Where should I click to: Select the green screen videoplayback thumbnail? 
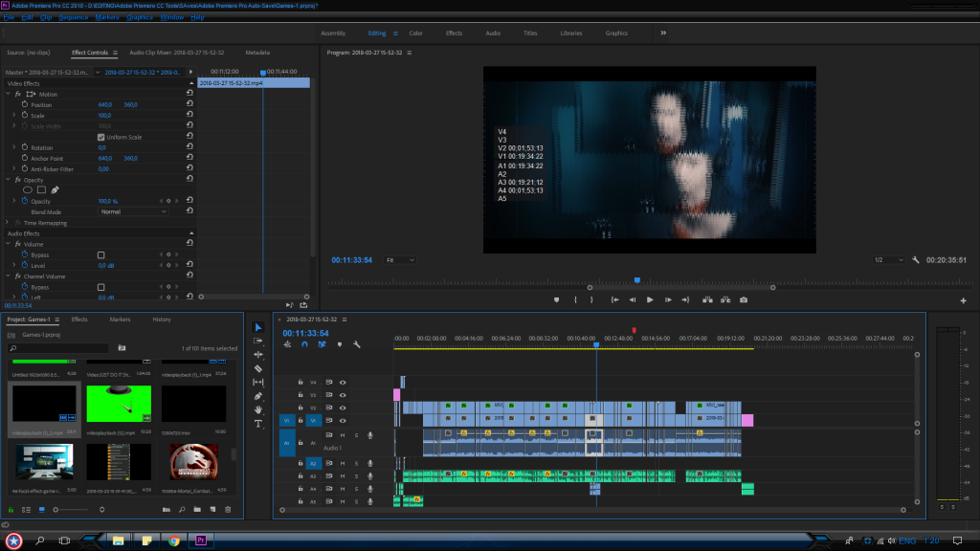[119, 404]
